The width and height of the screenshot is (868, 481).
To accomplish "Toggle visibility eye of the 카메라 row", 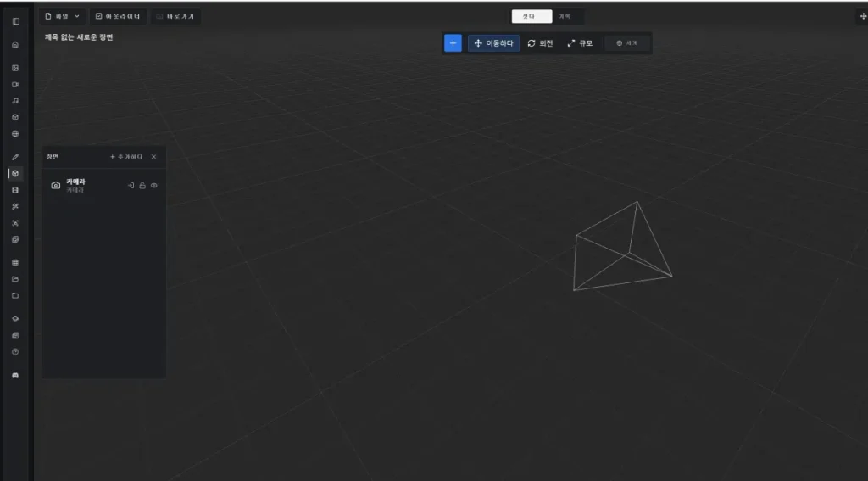I will 154,186.
